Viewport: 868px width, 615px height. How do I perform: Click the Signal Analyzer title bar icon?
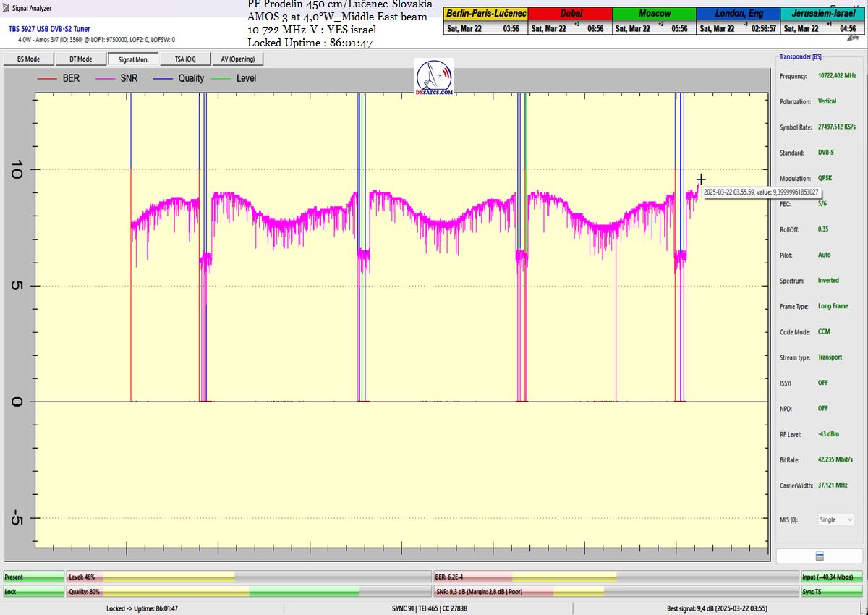coord(6,9)
